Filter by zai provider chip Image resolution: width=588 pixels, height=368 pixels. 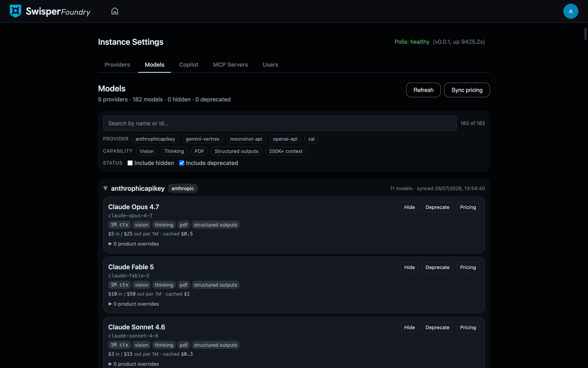coord(311,139)
